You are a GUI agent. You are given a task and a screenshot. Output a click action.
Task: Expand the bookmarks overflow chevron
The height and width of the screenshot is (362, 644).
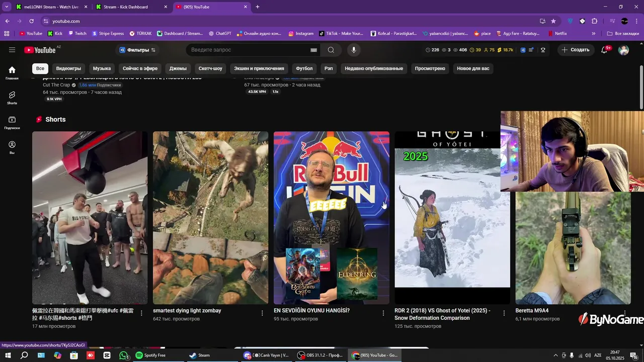pyautogui.click(x=594, y=34)
